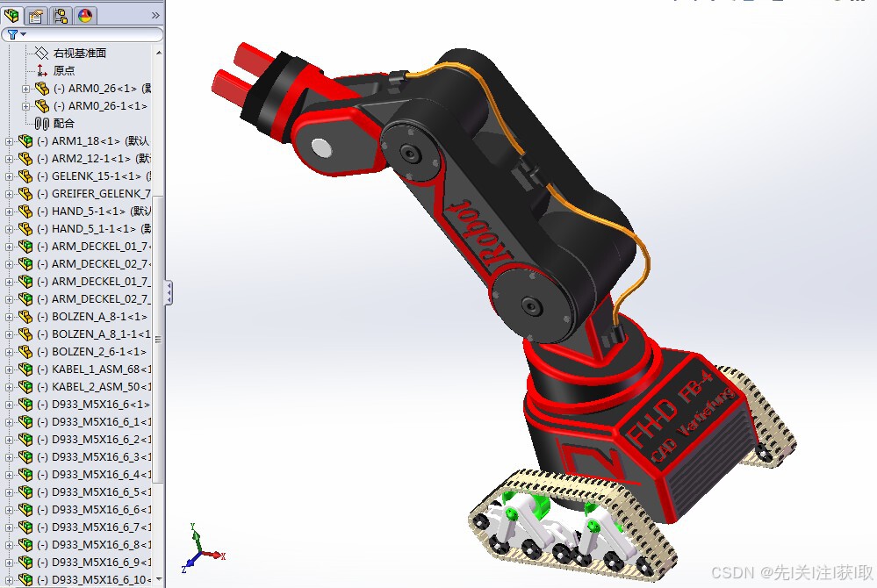Click the part icon of ARM2_12-1<1>

[25, 159]
